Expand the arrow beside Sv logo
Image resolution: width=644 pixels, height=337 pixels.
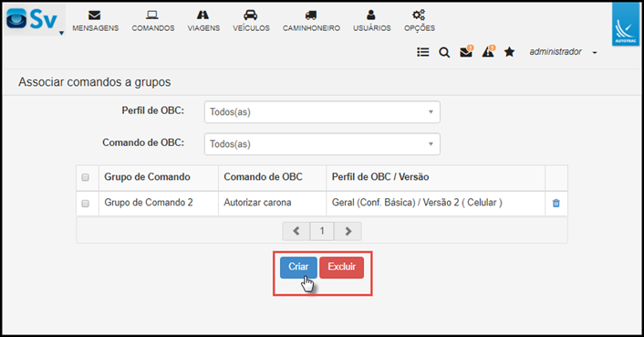tap(61, 33)
